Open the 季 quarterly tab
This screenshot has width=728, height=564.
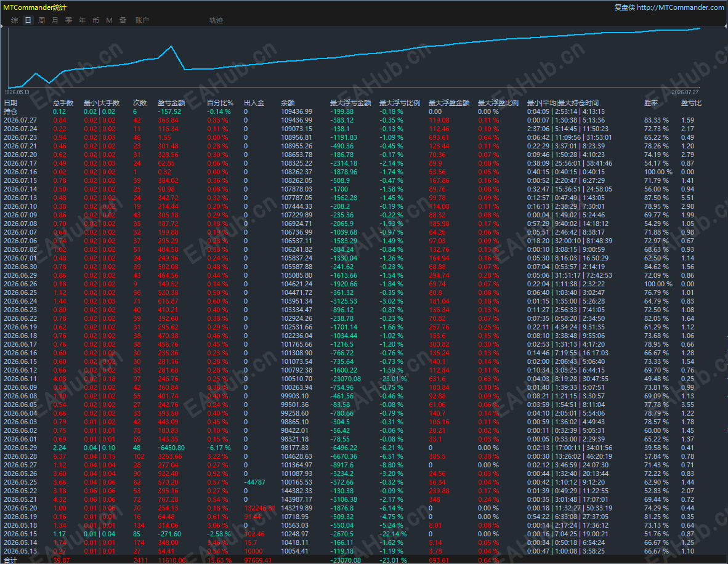click(x=69, y=20)
